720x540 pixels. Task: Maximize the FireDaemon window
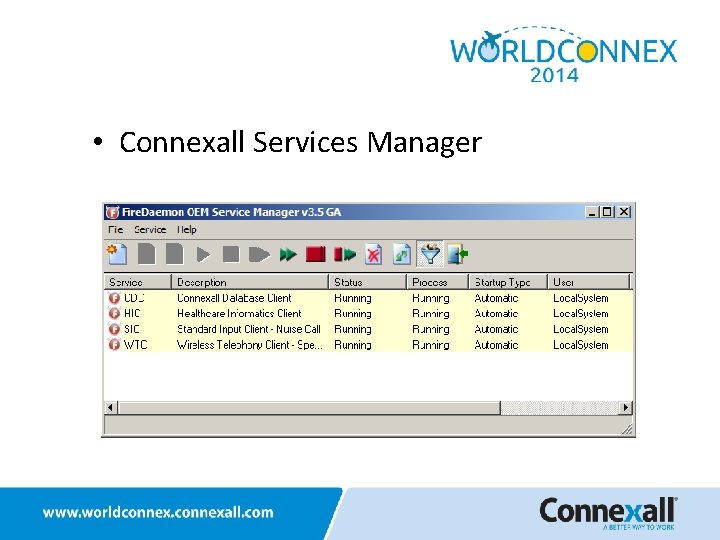click(x=607, y=212)
